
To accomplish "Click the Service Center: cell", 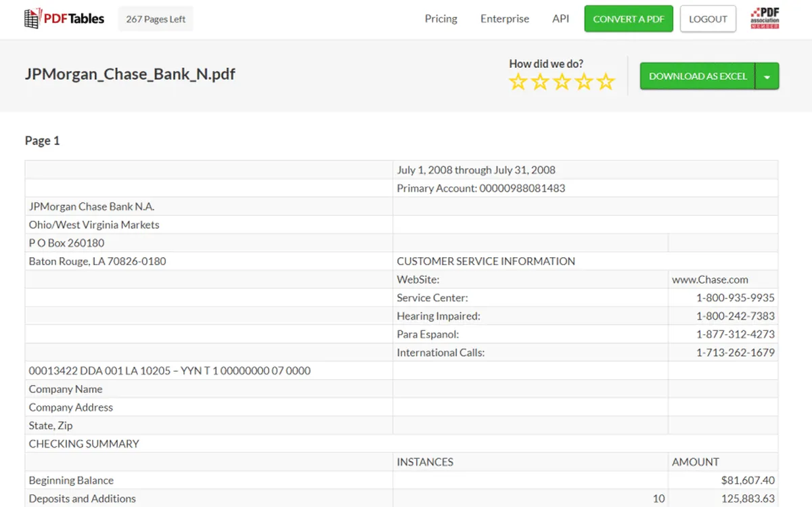I will (x=531, y=298).
